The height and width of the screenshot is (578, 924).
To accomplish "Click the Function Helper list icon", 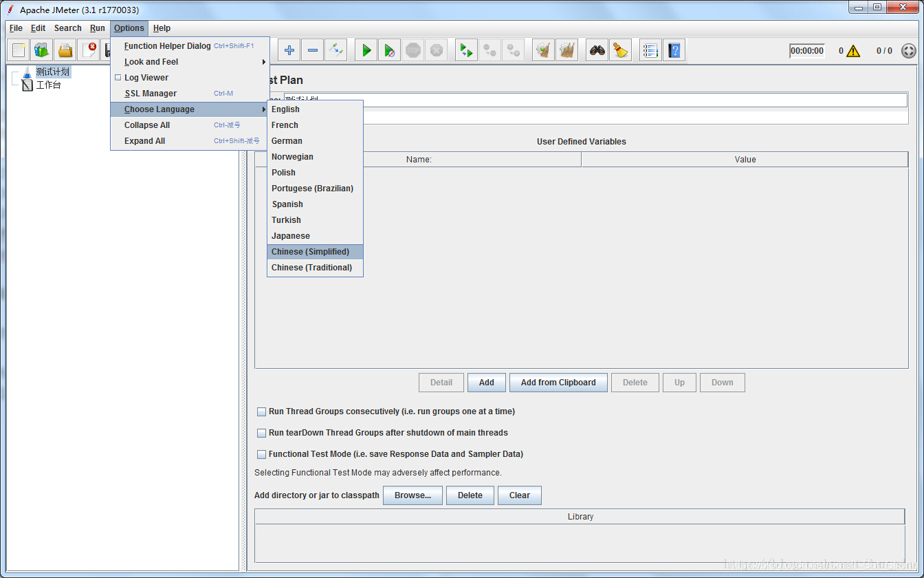I will (x=651, y=50).
